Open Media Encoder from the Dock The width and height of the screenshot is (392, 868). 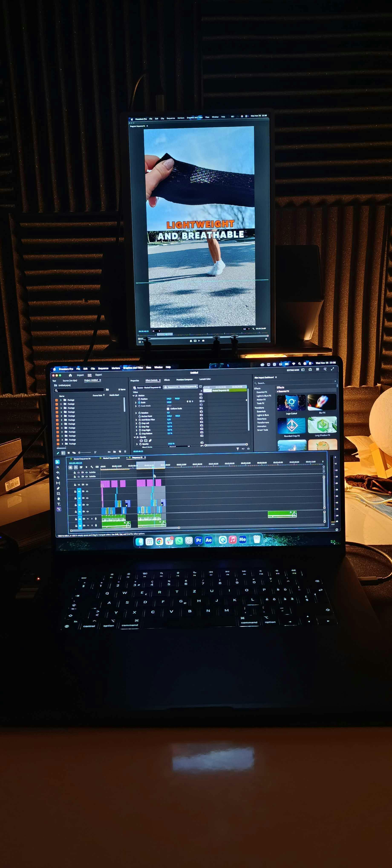(x=242, y=540)
